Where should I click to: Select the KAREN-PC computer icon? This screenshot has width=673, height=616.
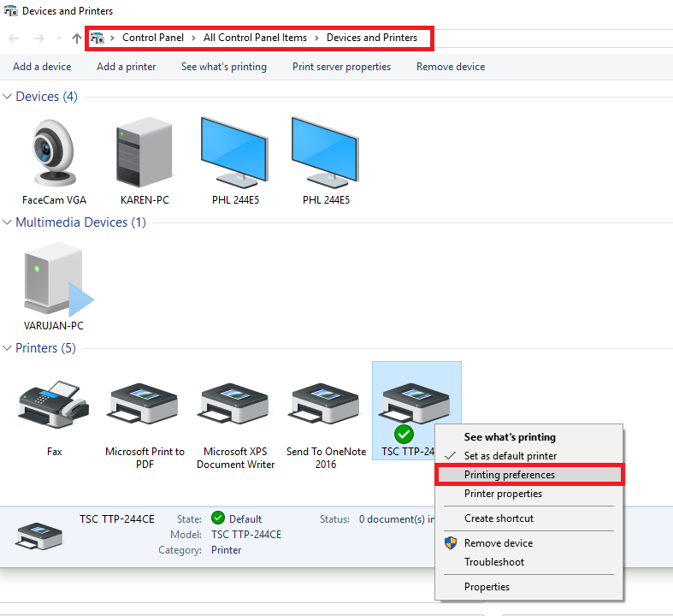[x=145, y=152]
